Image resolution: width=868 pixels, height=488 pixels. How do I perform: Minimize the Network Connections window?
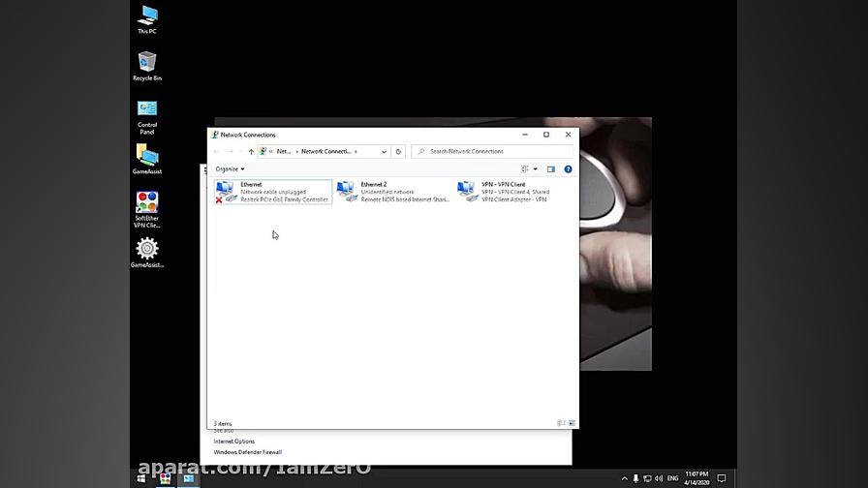coord(525,135)
